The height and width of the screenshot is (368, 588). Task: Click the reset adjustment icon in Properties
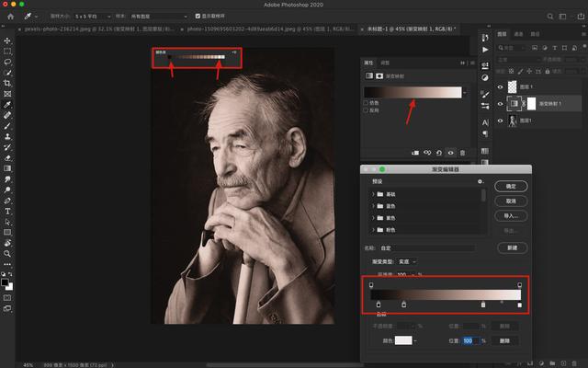[x=439, y=153]
